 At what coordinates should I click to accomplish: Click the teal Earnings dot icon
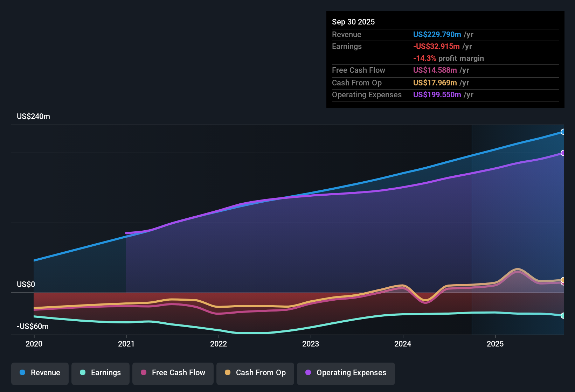pos(83,373)
